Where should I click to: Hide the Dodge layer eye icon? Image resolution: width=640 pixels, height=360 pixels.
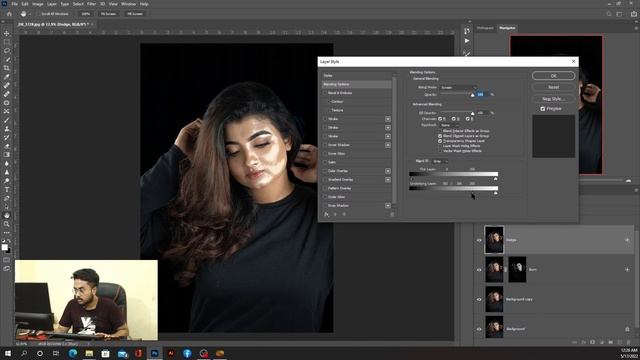(479, 240)
